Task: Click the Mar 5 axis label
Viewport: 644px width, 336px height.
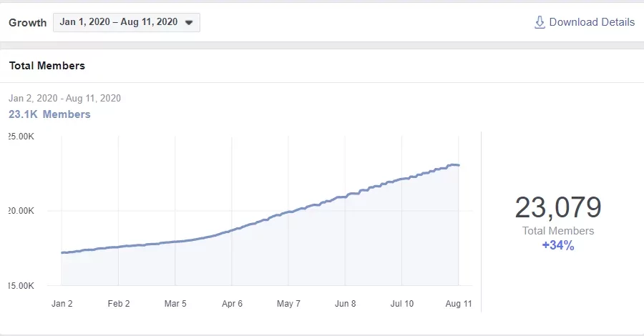Action: pos(175,304)
